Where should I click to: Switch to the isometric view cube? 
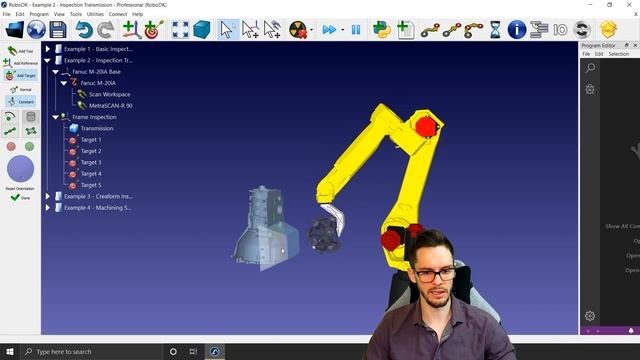coord(201,30)
